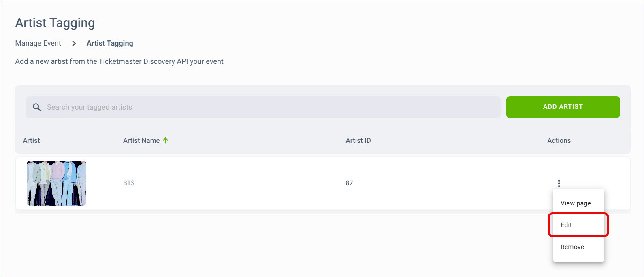Open the BTS artist thumbnail image
This screenshot has width=644, height=277.
pyautogui.click(x=57, y=183)
